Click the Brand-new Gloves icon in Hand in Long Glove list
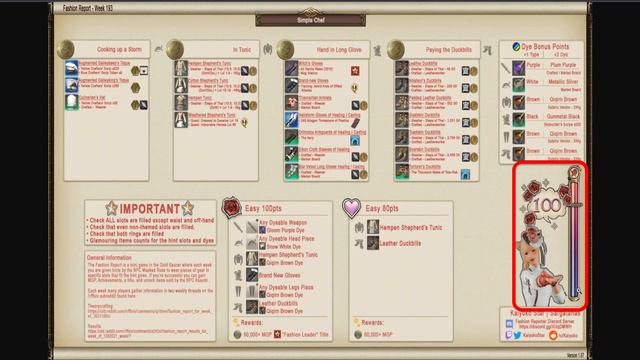Screen dimensions: 640x360 click(291, 85)
